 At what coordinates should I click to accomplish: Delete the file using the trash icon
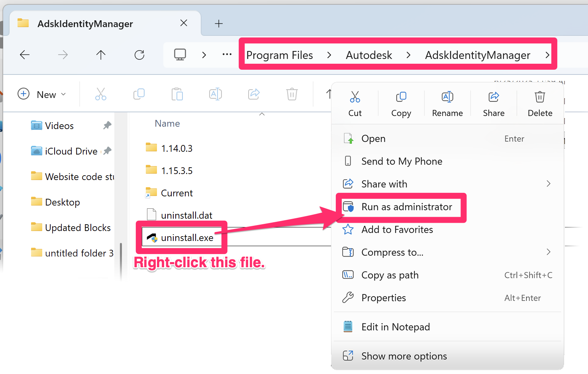(540, 103)
